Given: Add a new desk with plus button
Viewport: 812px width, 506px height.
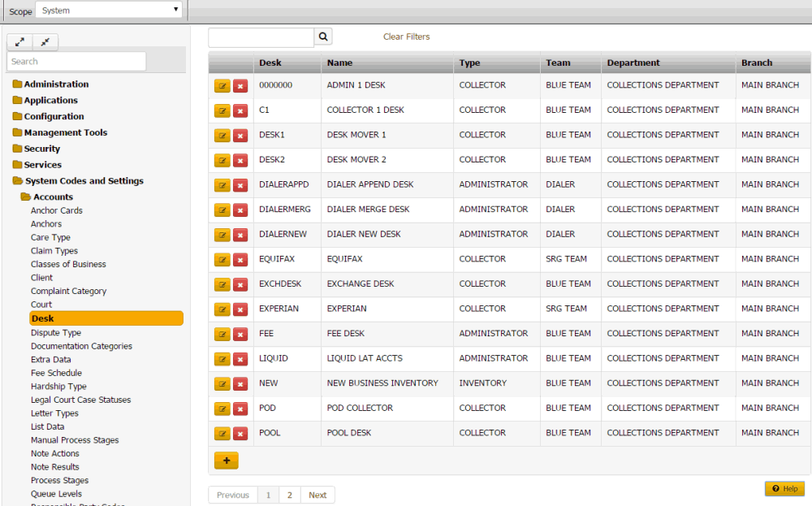Looking at the screenshot, I should click(226, 461).
